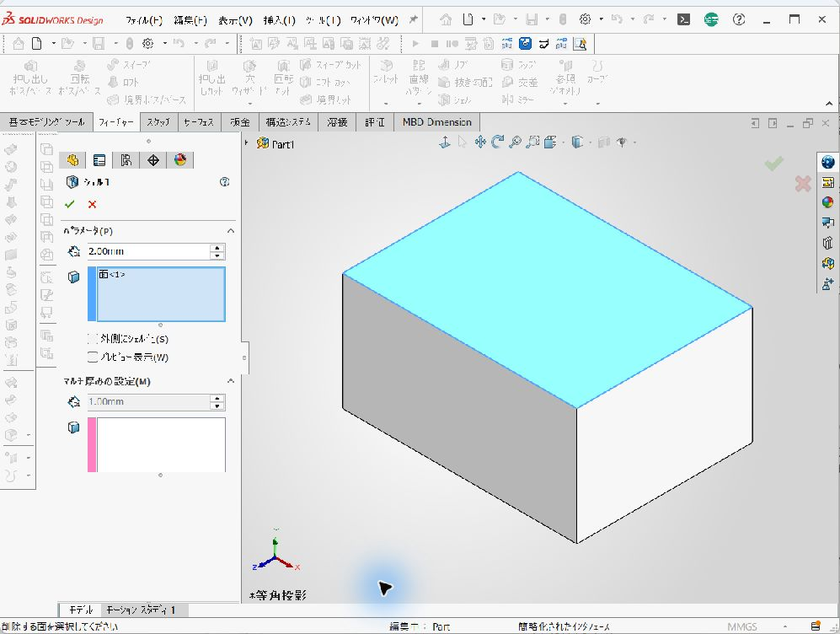The image size is (840, 634).
Task: Click the Linear Pattern tool
Action: pyautogui.click(x=419, y=77)
